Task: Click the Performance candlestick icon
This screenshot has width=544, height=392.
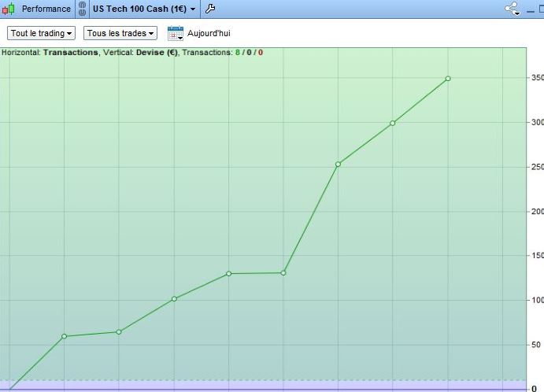Action: 9,9
